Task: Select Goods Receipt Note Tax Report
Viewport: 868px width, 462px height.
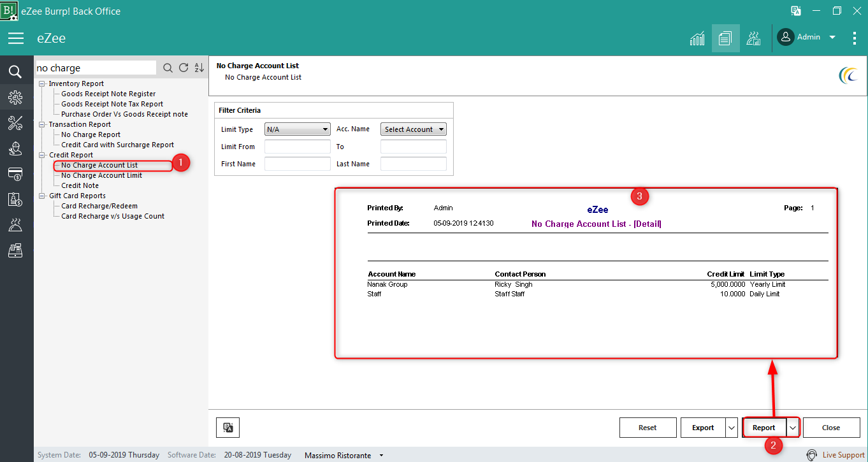Action: tap(112, 104)
